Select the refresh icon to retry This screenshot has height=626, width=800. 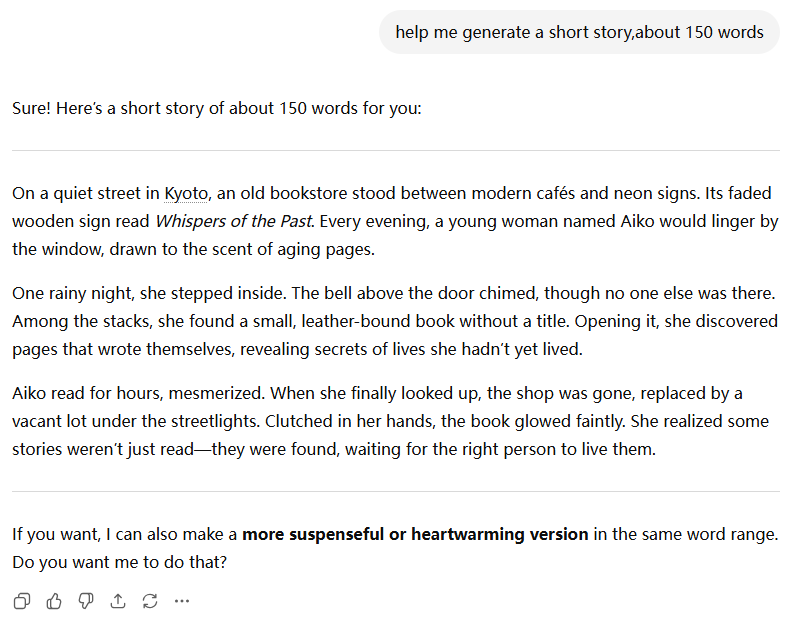[x=150, y=600]
